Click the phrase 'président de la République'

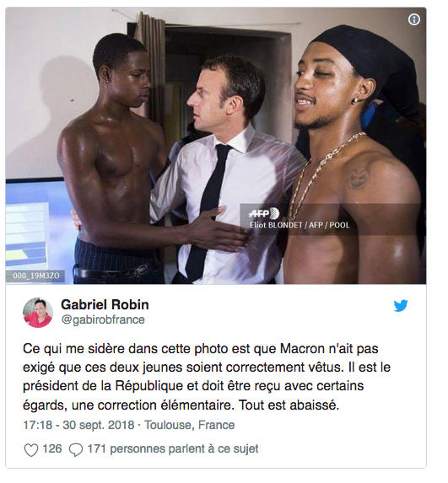point(99,387)
